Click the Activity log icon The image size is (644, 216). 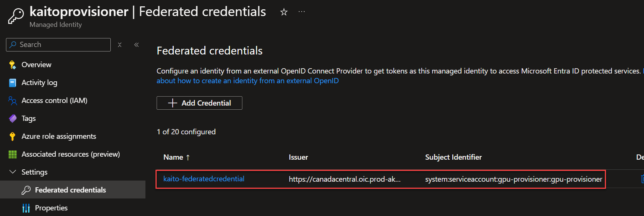point(12,83)
